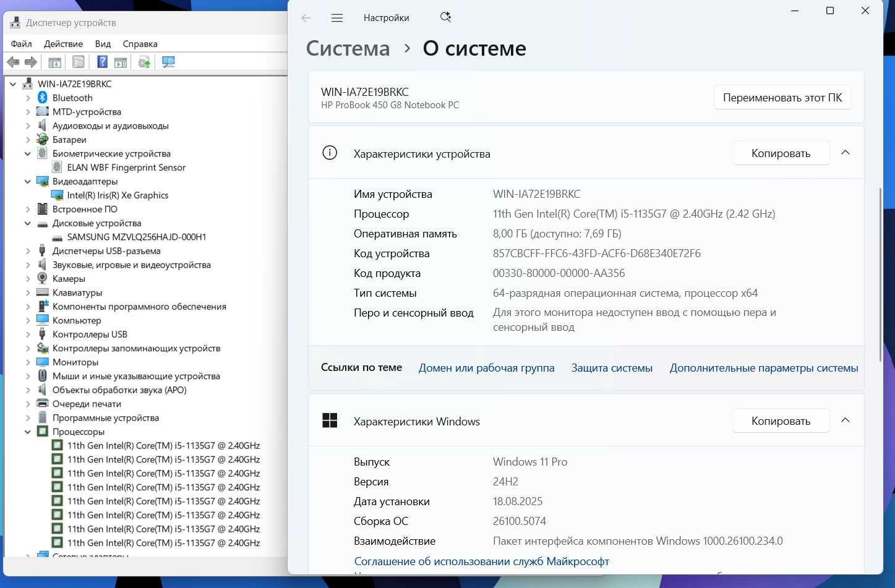The width and height of the screenshot is (895, 588).
Task: Click product code value 00330-80000-00000-AA356
Action: tap(559, 273)
